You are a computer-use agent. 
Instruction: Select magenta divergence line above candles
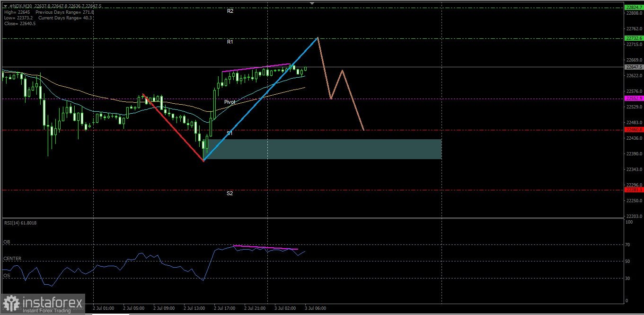tap(256, 67)
